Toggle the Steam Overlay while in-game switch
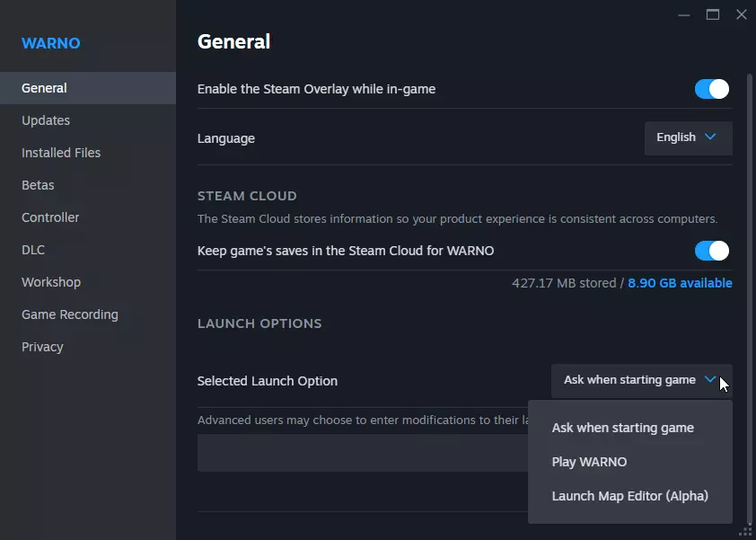This screenshot has height=540, width=756. tap(711, 89)
